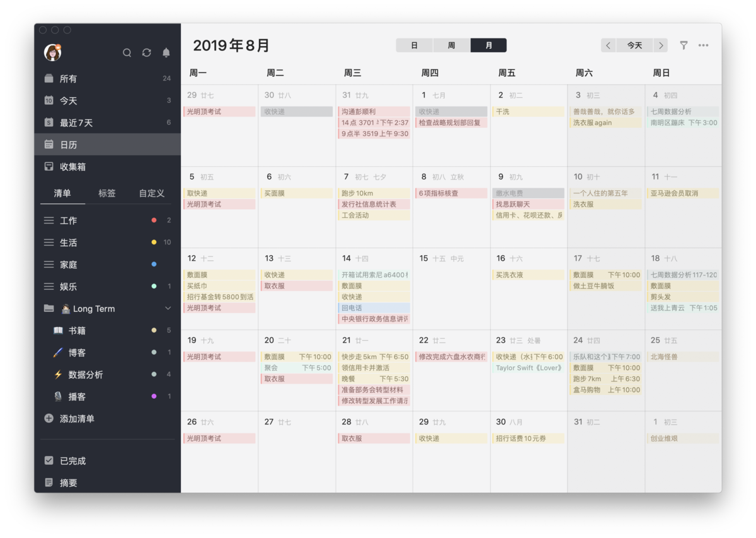The width and height of the screenshot is (756, 538).
Task: Open Taylor Swift《Lover》 event on August 23
Action: pos(529,368)
